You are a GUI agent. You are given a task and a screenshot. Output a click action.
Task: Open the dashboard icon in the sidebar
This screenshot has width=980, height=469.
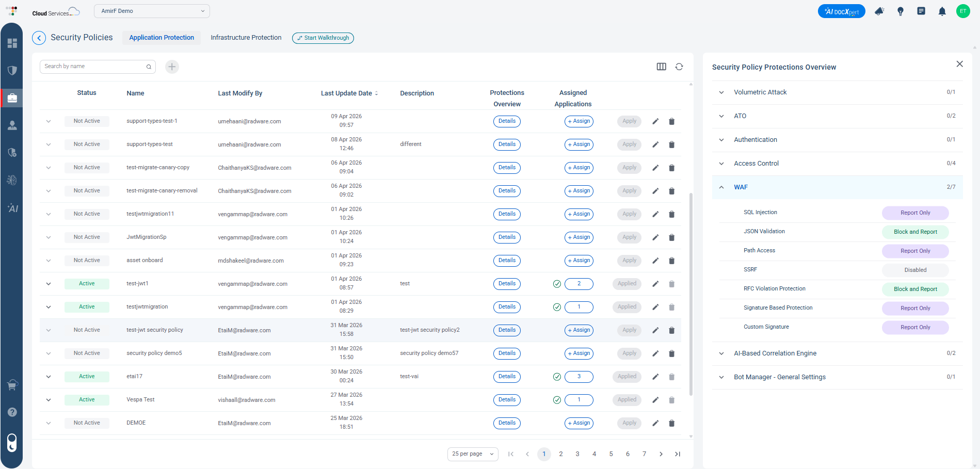tap(12, 43)
